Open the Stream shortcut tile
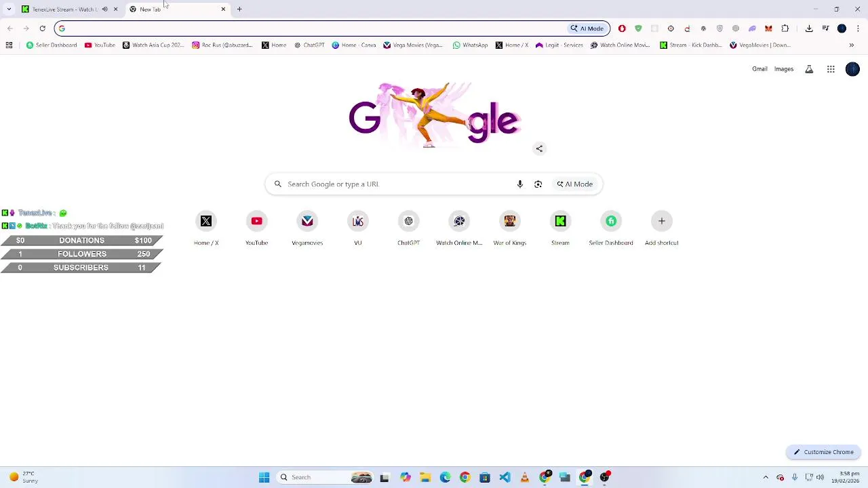This screenshot has width=868, height=488. pyautogui.click(x=560, y=228)
